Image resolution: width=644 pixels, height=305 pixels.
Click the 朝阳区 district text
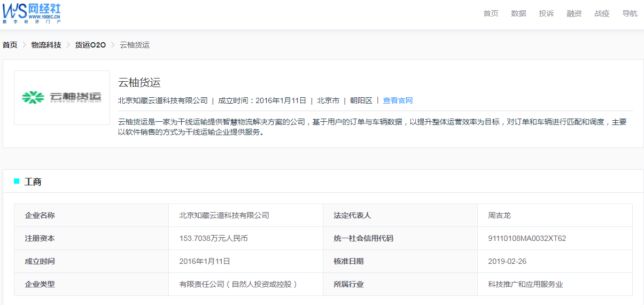tap(361, 100)
